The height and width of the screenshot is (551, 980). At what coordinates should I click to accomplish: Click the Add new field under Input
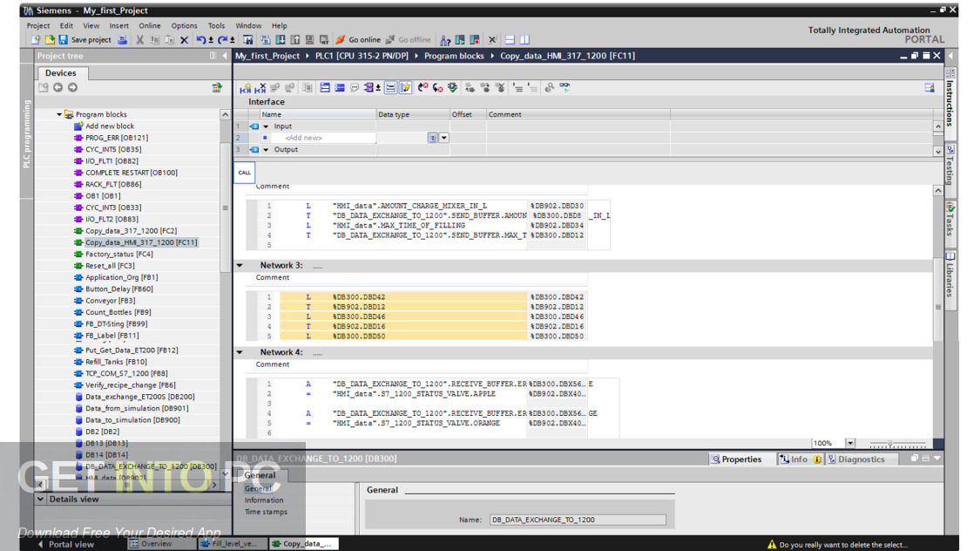pyautogui.click(x=323, y=138)
